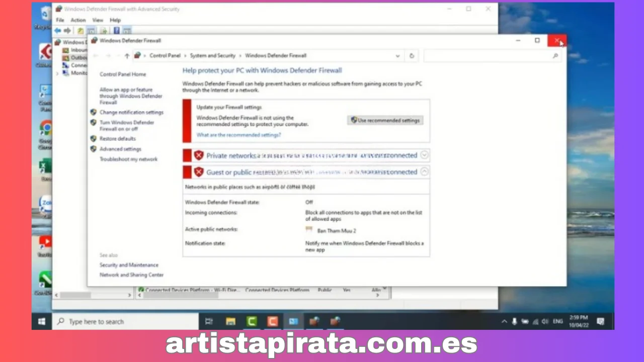The image size is (644, 362).
Task: Show hidden system tray icons
Action: tap(504, 321)
